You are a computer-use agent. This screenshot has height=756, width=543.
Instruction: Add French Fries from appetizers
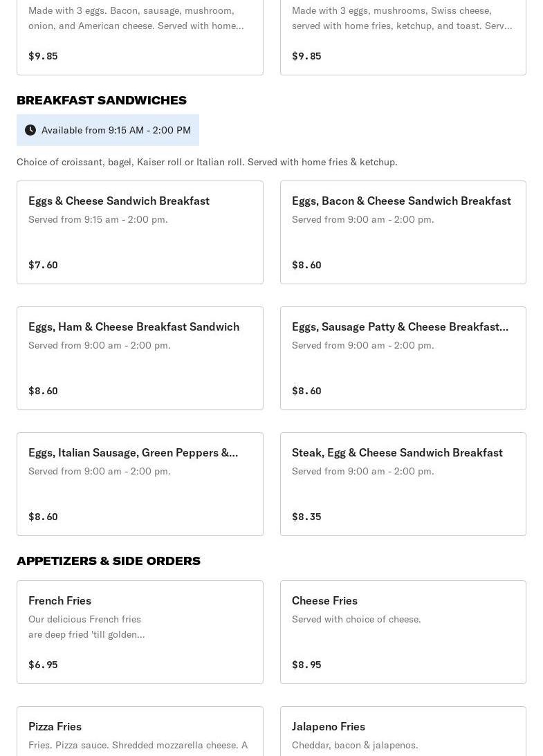[x=140, y=632]
